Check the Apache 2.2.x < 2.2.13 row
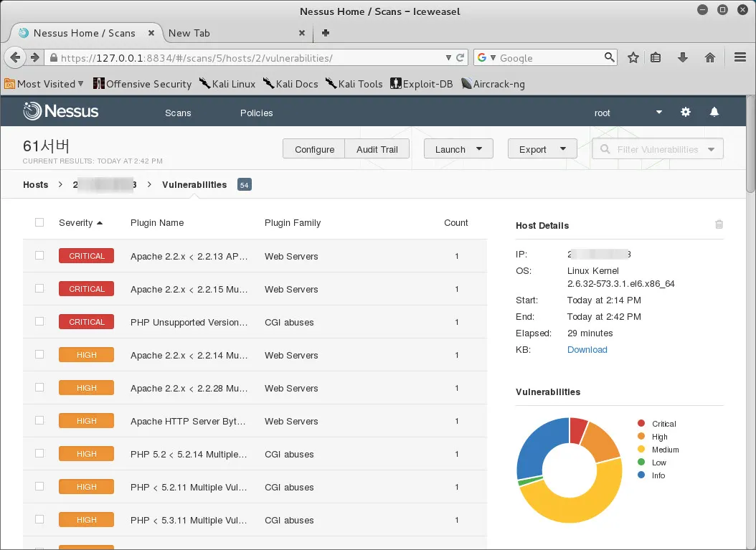The width and height of the screenshot is (756, 550). click(x=39, y=255)
